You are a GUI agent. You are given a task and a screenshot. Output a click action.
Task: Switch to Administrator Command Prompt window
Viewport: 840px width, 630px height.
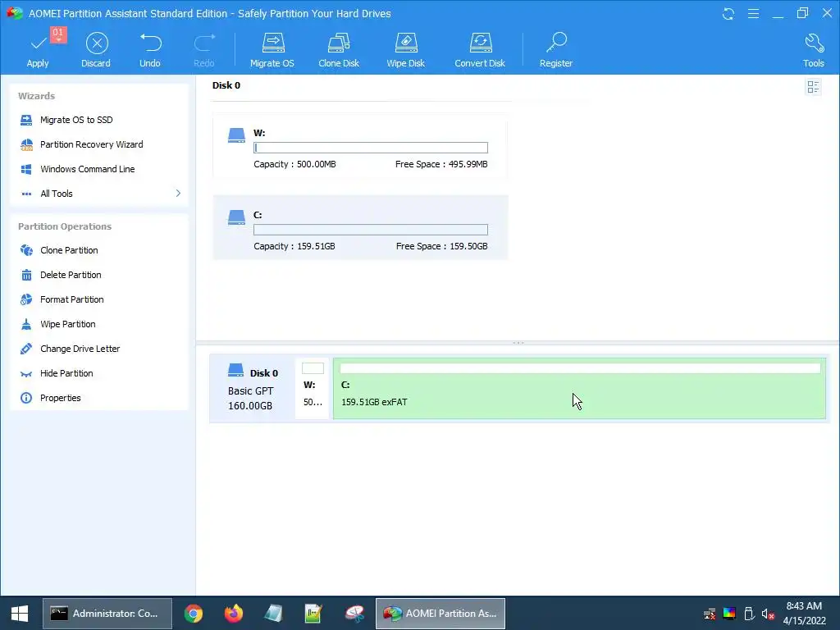107,614
